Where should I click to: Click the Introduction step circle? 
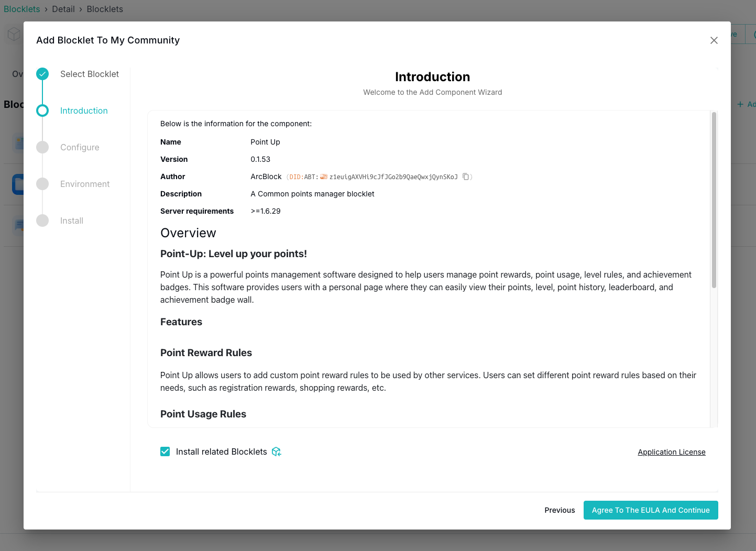pyautogui.click(x=42, y=111)
